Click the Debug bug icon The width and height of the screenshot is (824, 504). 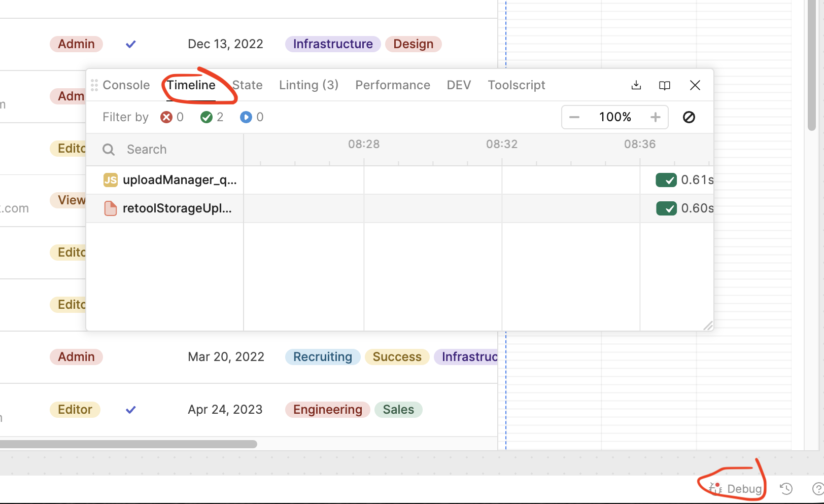click(x=716, y=489)
